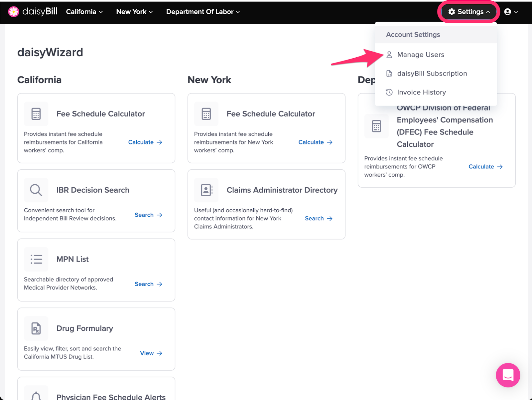
Task: Click the daisyBill flower logo
Action: tap(13, 11)
